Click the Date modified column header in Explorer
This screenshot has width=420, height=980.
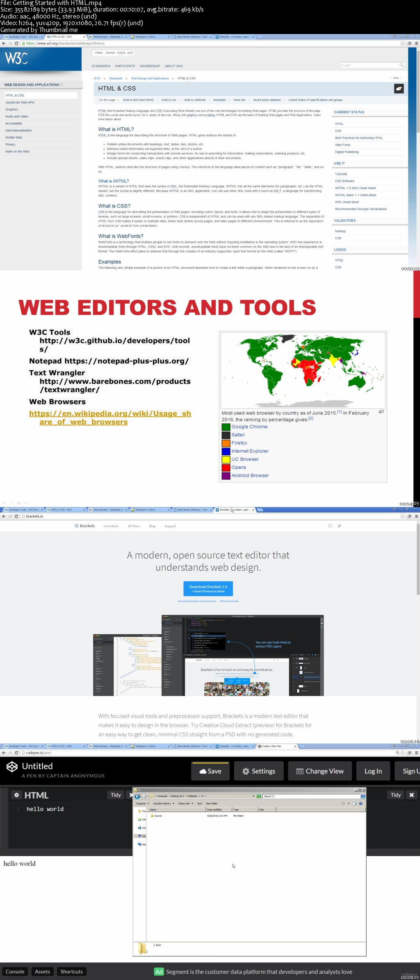(219, 809)
